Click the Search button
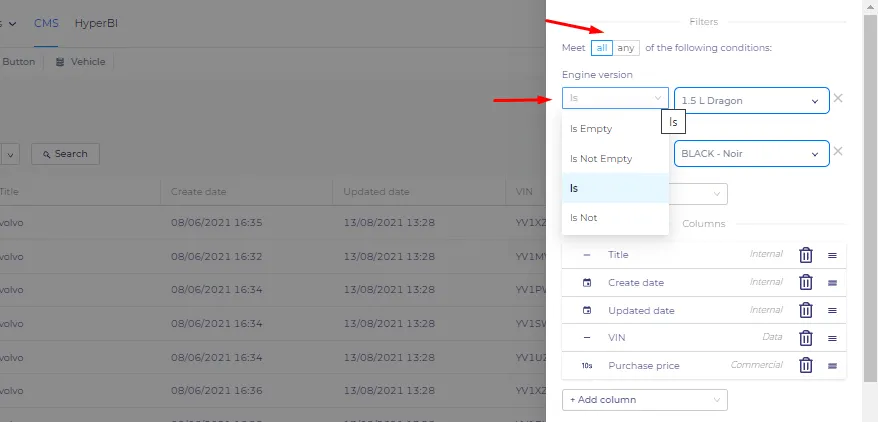Screen dimensions: 878x422 (x=66, y=154)
